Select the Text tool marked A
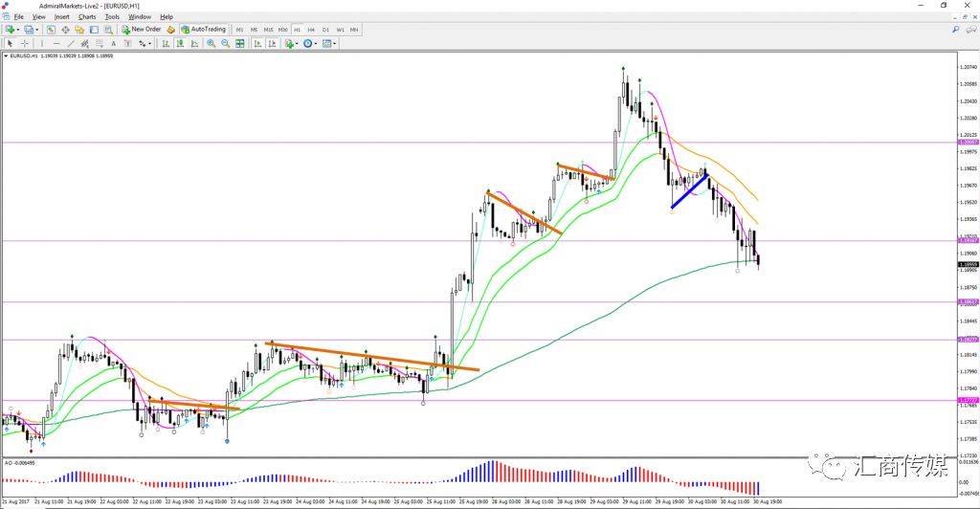Screen dimensions: 980x509 (x=113, y=44)
